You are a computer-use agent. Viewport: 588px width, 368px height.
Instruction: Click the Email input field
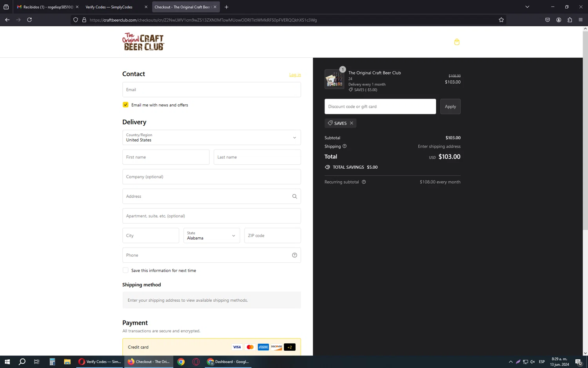[212, 89]
